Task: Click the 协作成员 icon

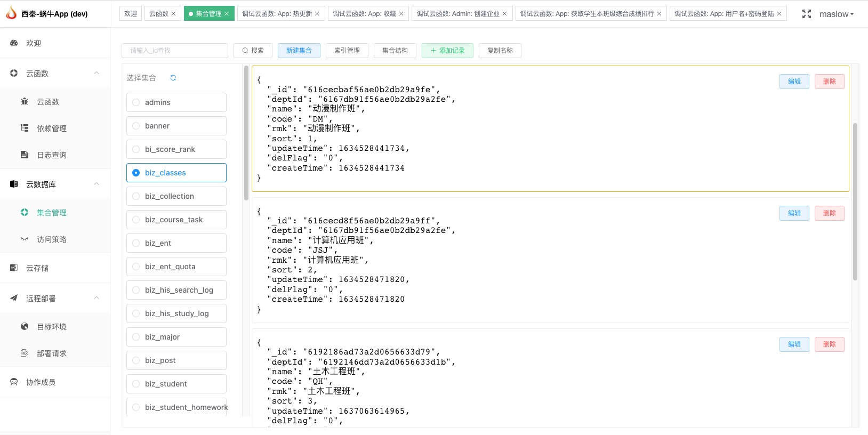Action: [14, 382]
